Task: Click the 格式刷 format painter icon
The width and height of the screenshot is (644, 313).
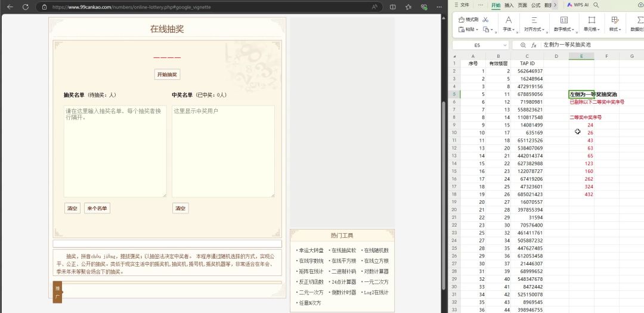Action: pos(468,20)
